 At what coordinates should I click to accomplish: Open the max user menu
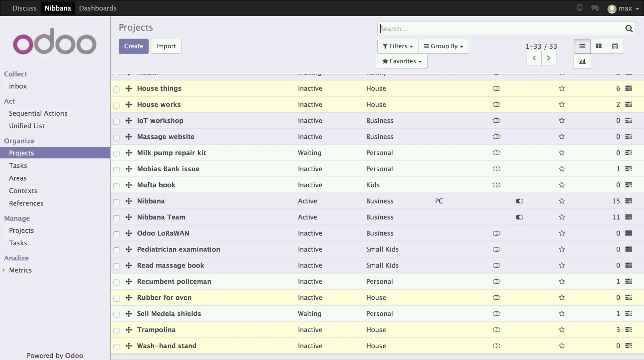(x=623, y=8)
